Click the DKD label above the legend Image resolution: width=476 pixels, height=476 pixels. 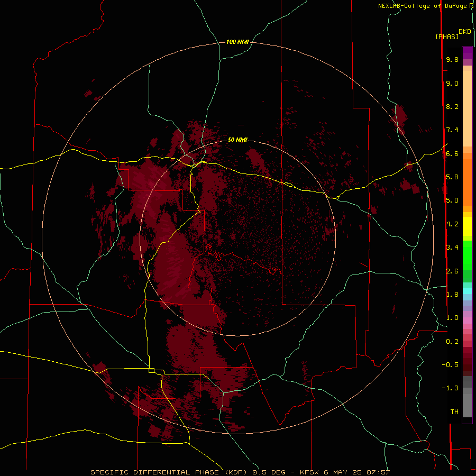[x=465, y=32]
